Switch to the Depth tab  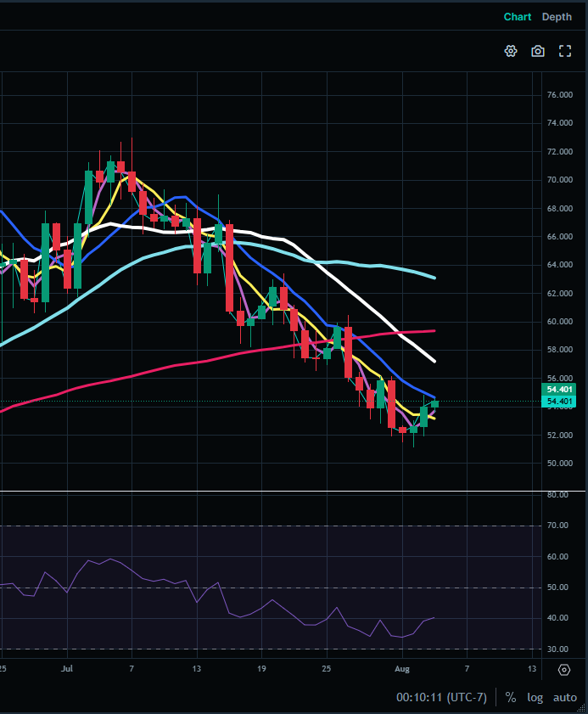(557, 17)
